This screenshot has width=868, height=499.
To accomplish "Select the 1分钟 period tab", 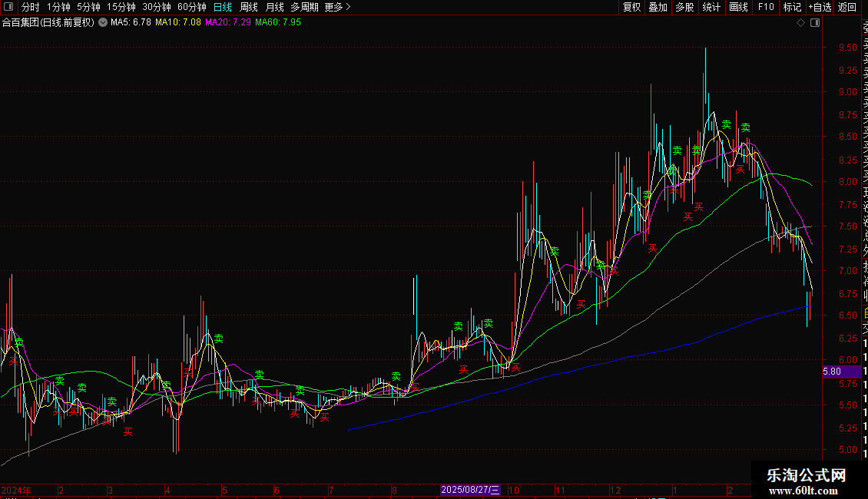I will [58, 7].
